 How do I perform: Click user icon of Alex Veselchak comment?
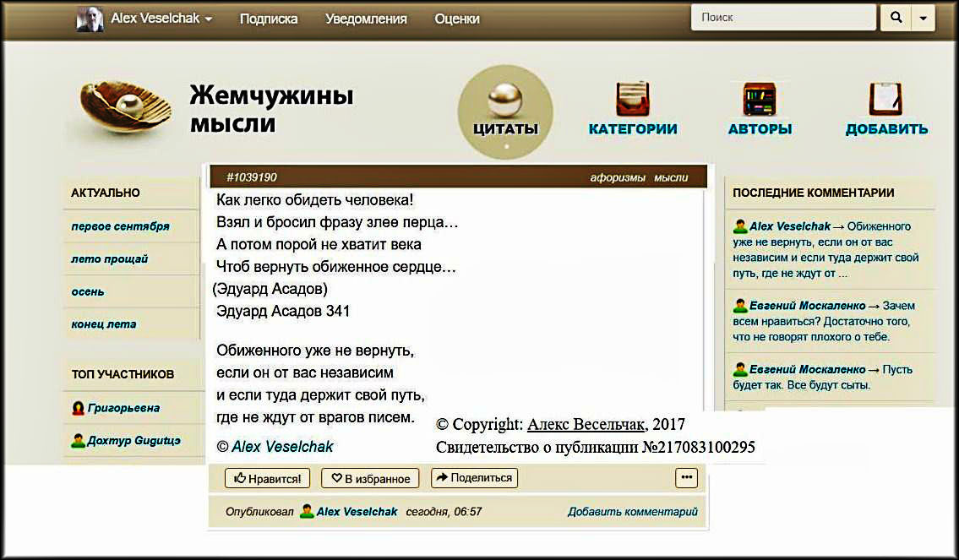pos(740,226)
